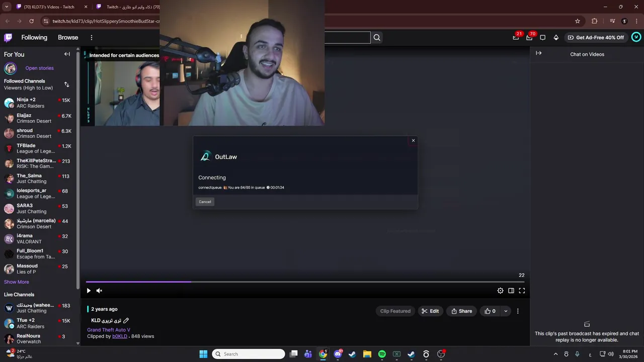The width and height of the screenshot is (644, 362).
Task: Open clip more options vertical dots
Action: tap(518, 311)
